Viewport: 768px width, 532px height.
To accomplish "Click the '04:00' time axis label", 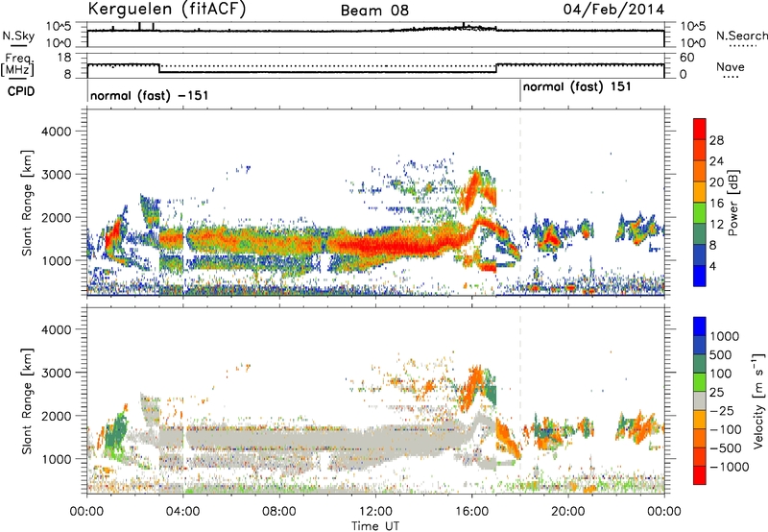I will click(182, 512).
